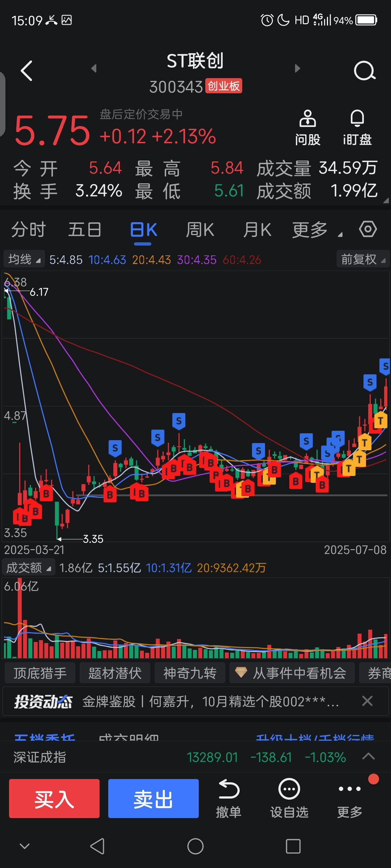Screen dimensions: 391x868
Task: Tap topmost blue S sell marker
Action: point(385,367)
